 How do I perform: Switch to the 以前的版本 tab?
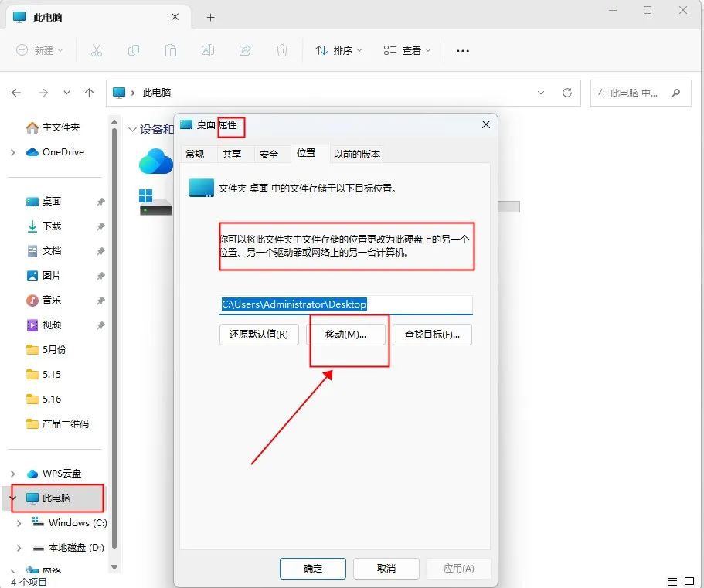tap(356, 154)
